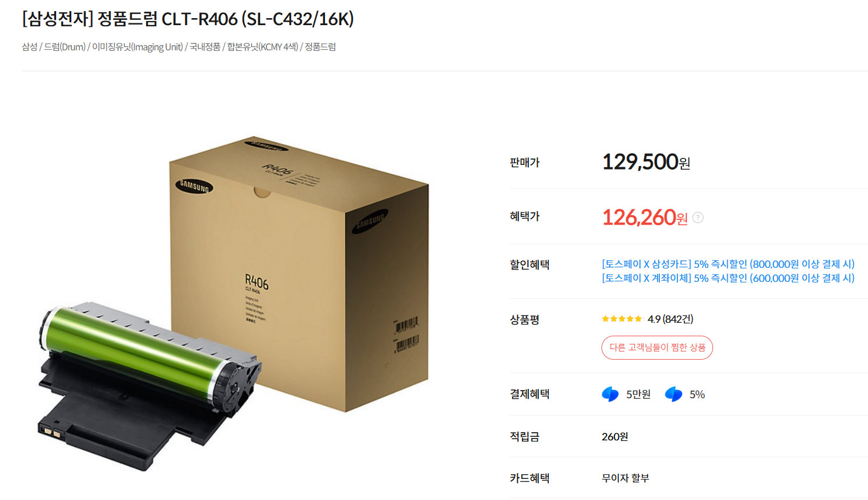Navigate to 이미징유닛(Imaging Unit) breadcrumb
This screenshot has height=500, width=868.
[x=137, y=47]
